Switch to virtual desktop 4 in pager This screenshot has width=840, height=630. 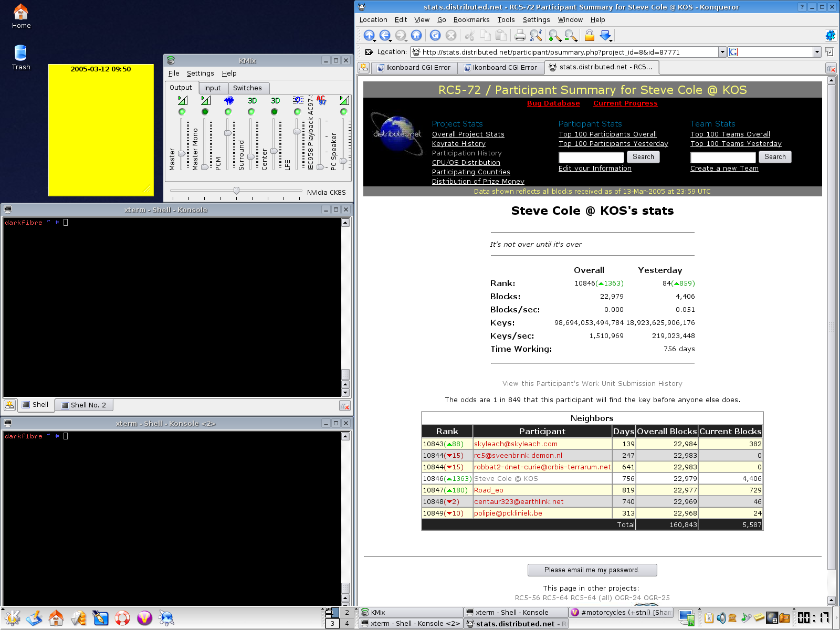tap(346, 624)
